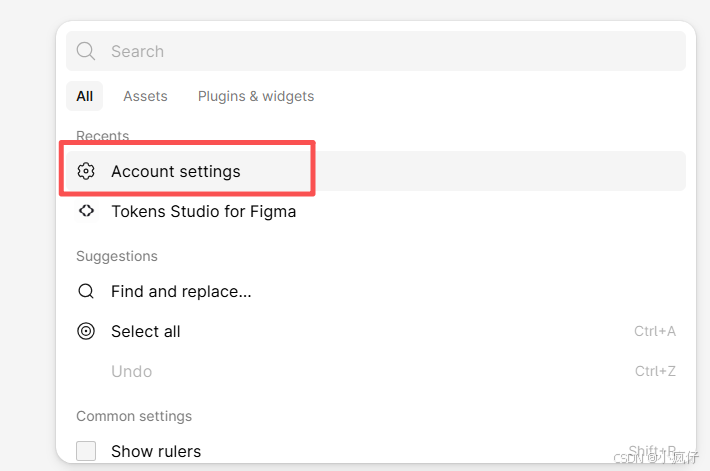Select the All tab
Screen dimensions: 710x471
pyautogui.click(x=85, y=96)
